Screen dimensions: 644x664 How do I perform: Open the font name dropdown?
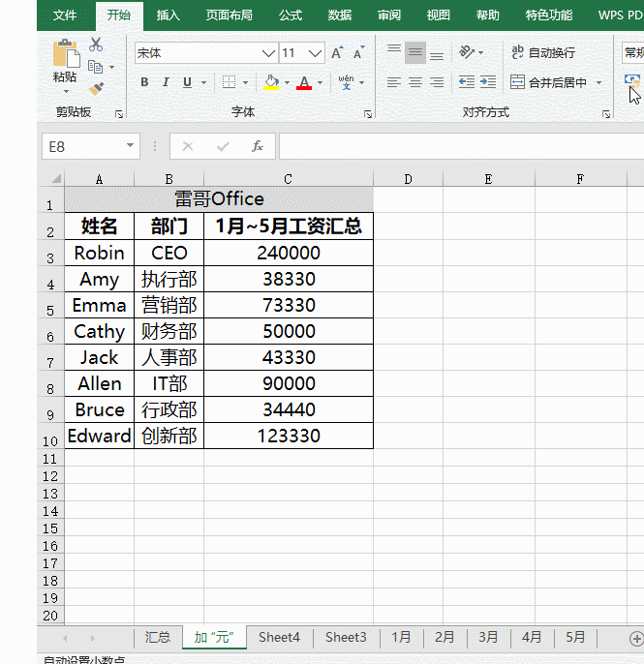(x=268, y=53)
